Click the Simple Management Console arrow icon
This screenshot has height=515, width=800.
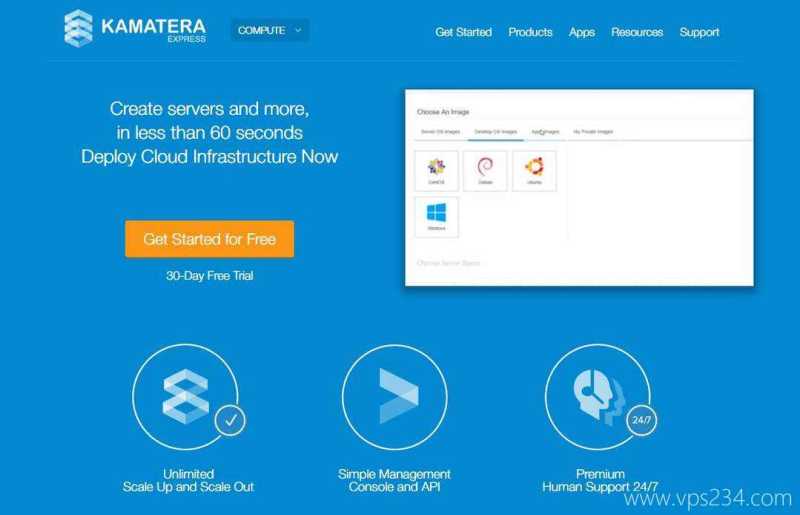(393, 395)
